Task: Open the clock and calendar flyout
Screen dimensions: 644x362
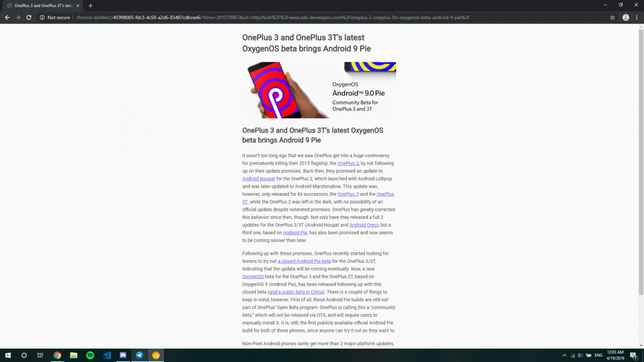Action: coord(615,355)
